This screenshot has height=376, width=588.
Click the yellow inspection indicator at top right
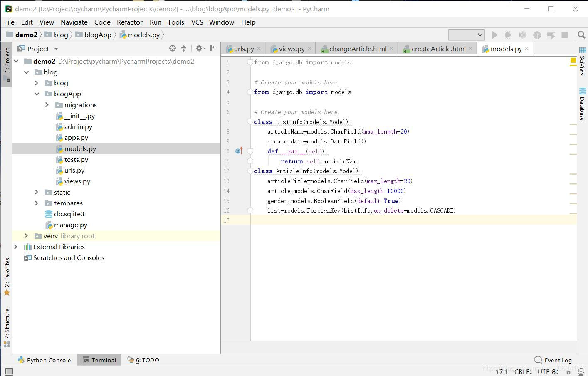573,61
